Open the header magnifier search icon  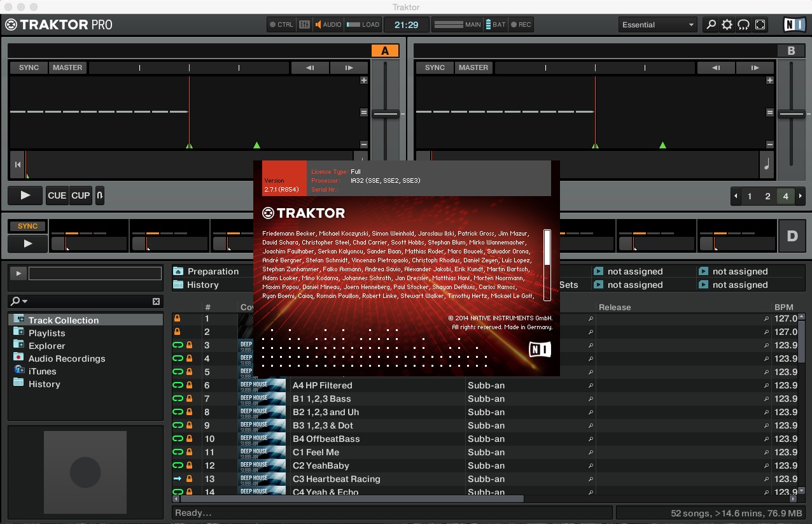(x=711, y=25)
